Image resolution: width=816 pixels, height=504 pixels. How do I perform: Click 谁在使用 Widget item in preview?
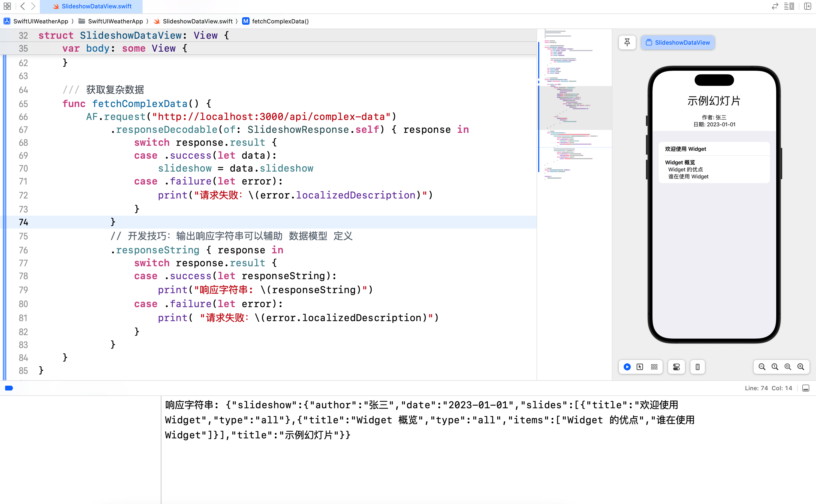[688, 177]
